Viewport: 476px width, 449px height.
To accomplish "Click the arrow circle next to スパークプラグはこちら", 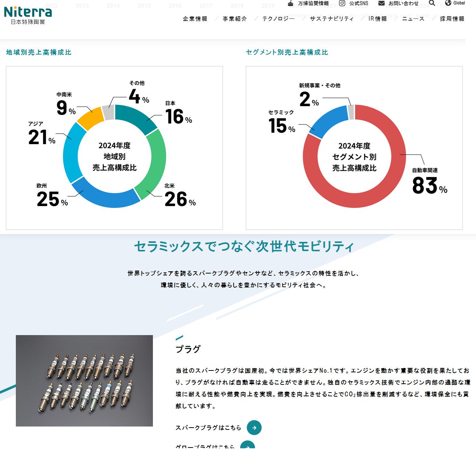I will tap(254, 428).
